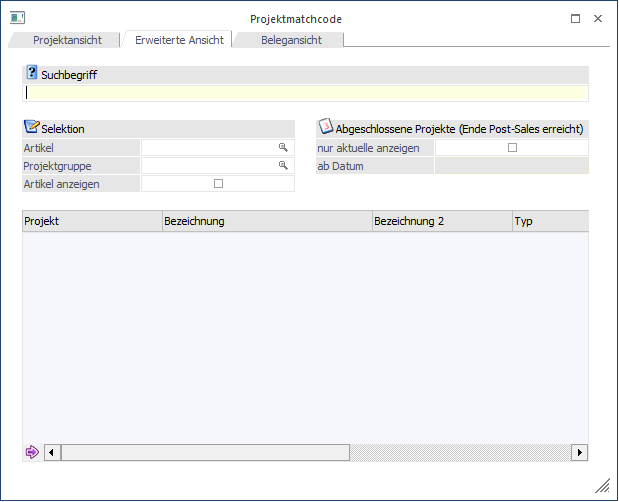619x502 pixels.
Task: Click the horizontal scrollbar thumb
Action: click(x=205, y=453)
